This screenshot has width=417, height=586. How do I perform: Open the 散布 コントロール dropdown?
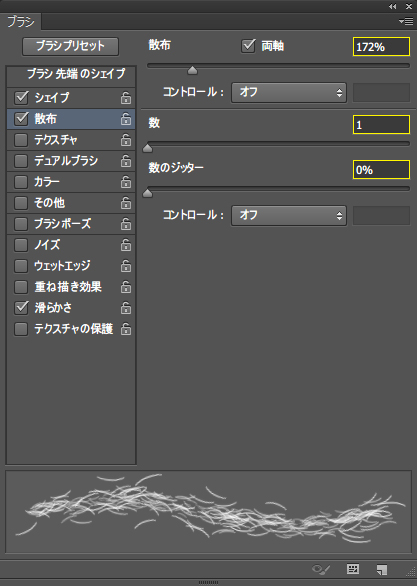pos(289,92)
